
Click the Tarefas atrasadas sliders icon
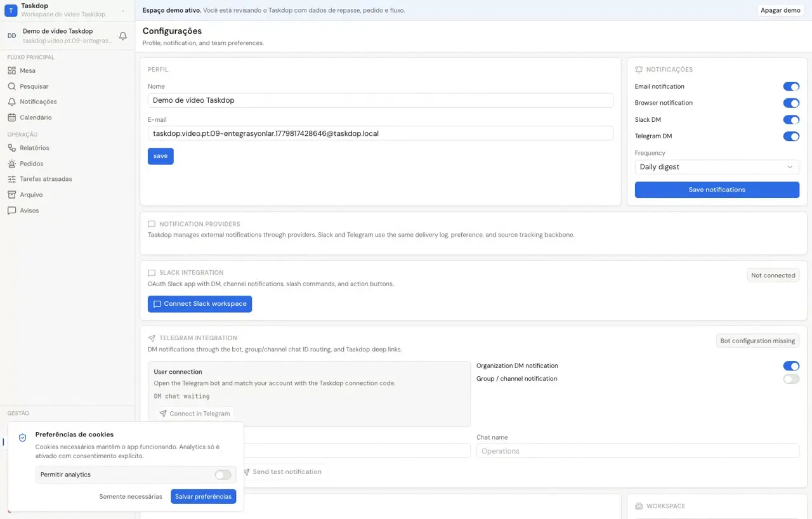pos(11,179)
